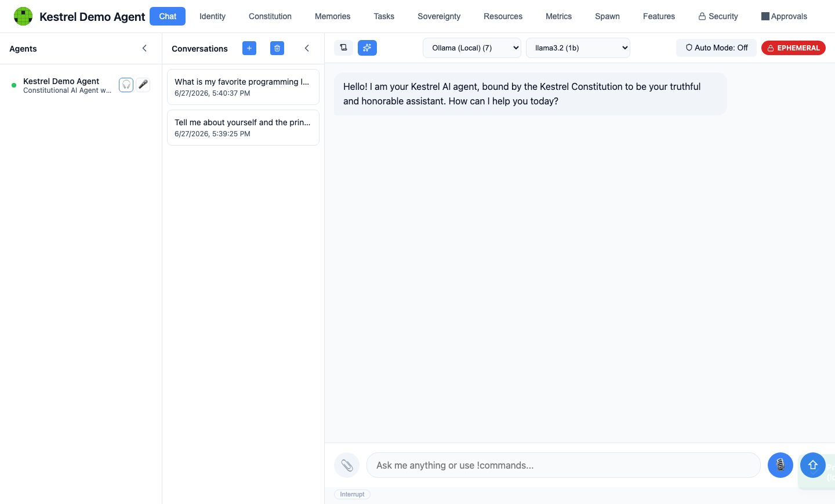Open the Tasks tab
The image size is (835, 504).
coord(384,16)
